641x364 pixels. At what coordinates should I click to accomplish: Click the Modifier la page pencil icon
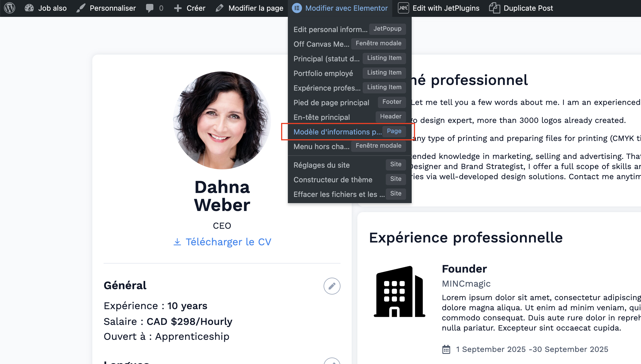tap(220, 8)
